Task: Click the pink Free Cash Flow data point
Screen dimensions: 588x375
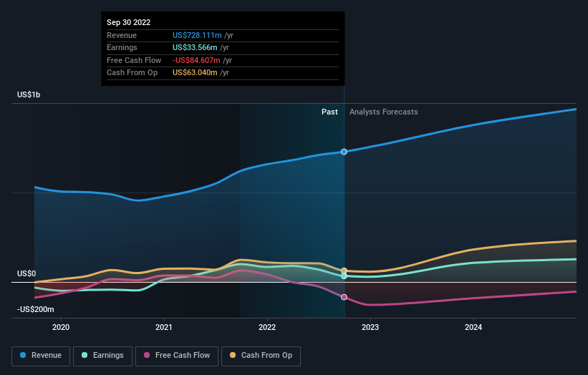Action: [x=344, y=297]
